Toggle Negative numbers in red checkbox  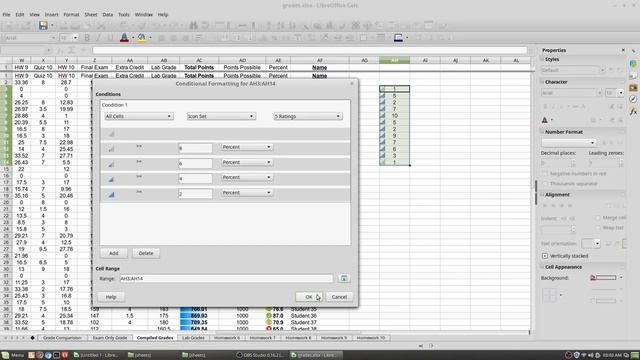point(545,173)
